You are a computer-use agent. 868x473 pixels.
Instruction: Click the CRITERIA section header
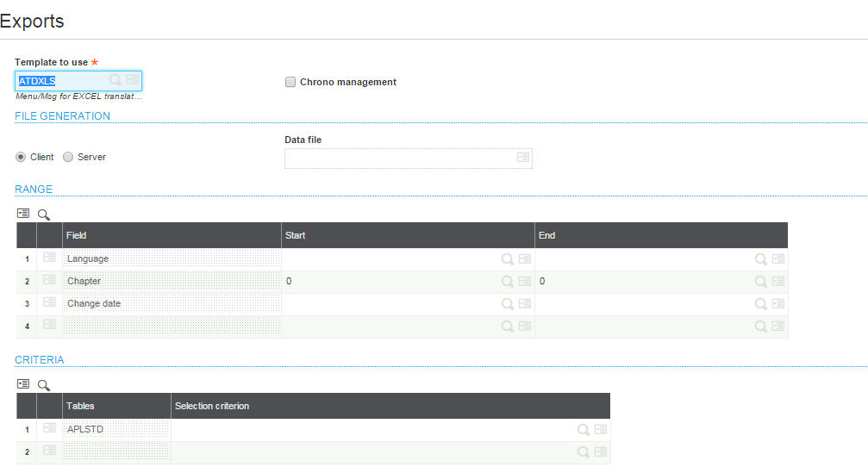point(39,359)
